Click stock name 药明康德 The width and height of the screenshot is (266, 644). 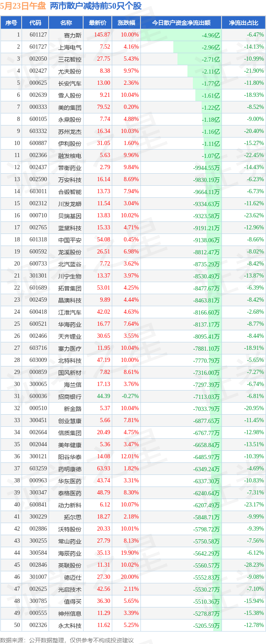(x=70, y=469)
